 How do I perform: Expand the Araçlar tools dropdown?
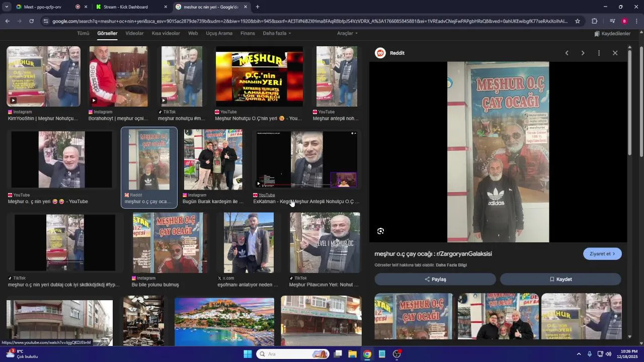[347, 33]
